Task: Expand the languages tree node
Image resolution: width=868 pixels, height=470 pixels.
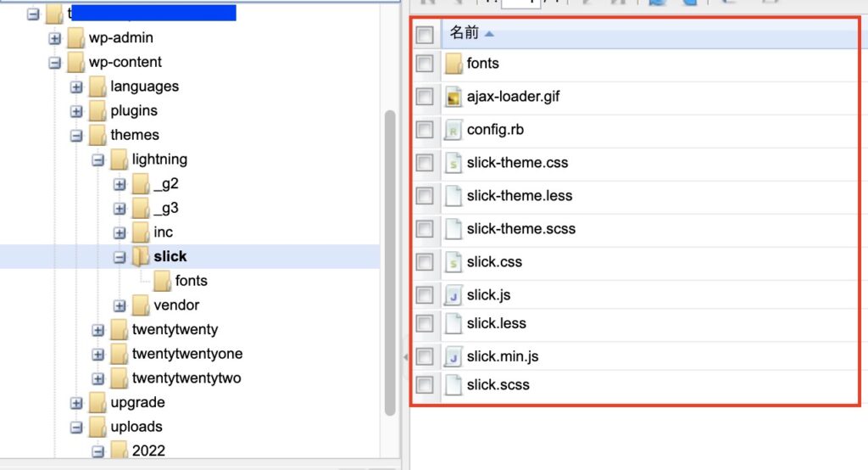Action: [76, 87]
